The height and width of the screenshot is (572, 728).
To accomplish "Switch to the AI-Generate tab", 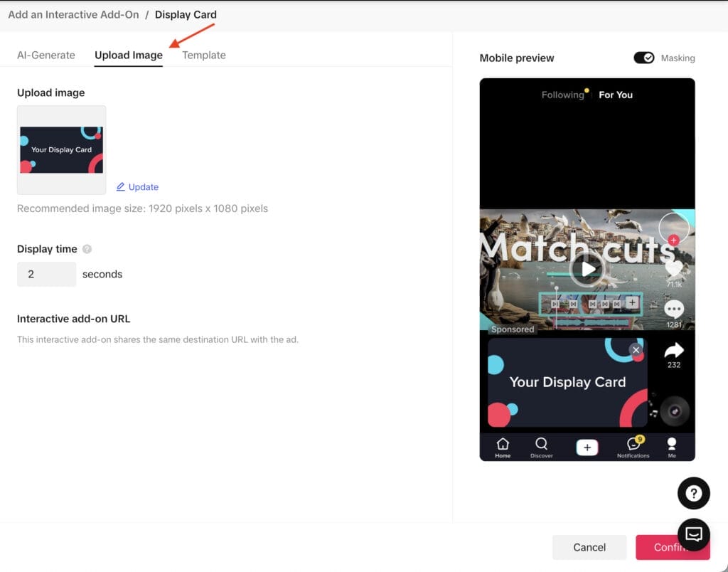I will tap(46, 55).
